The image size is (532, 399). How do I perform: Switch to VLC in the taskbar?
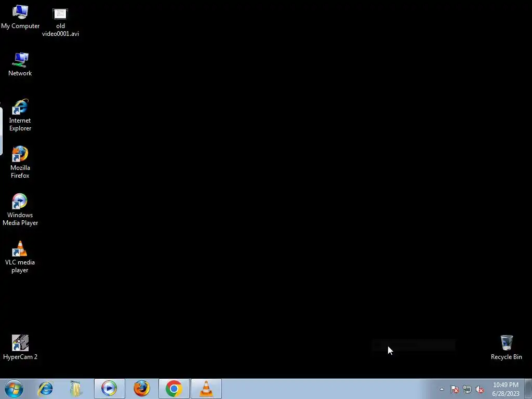click(x=206, y=389)
